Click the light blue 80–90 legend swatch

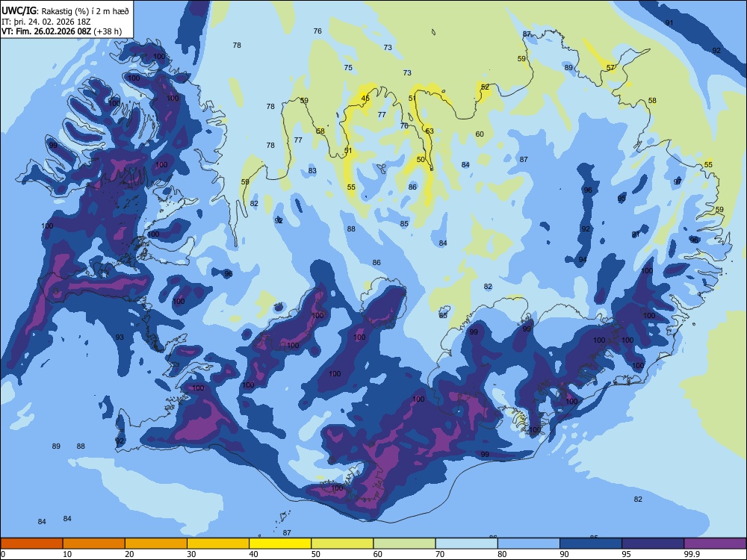point(528,544)
